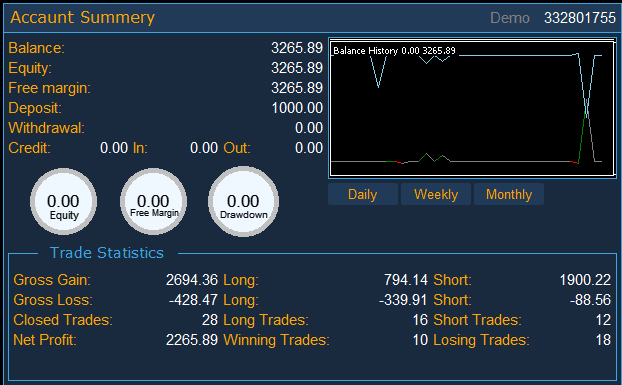Click the Balance History chart caption text
This screenshot has width=622, height=385.
click(x=394, y=51)
